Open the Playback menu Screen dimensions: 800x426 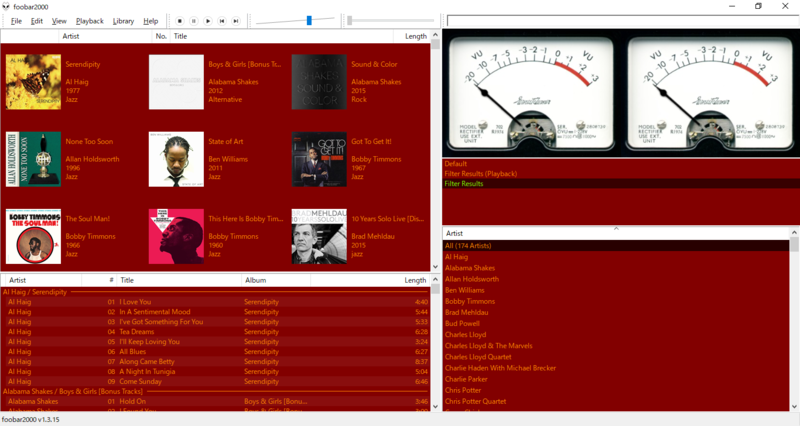[x=90, y=21]
